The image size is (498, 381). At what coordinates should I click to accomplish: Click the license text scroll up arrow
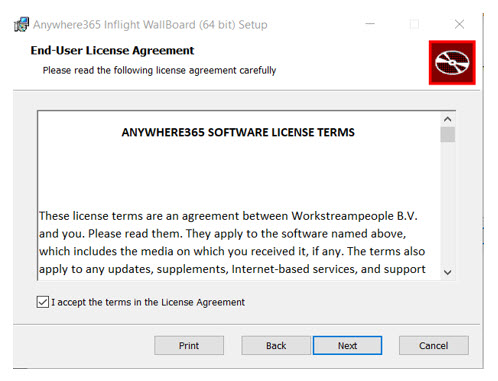click(448, 119)
